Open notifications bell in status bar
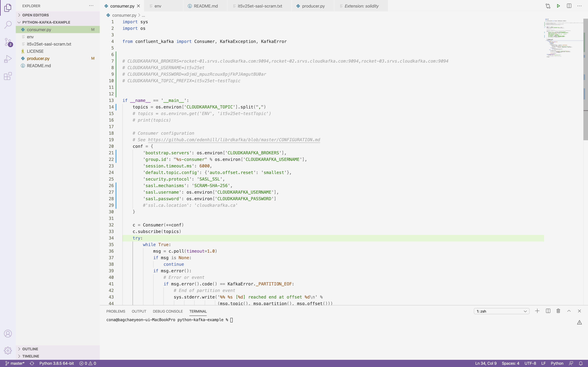This screenshot has width=588, height=367. [581, 363]
